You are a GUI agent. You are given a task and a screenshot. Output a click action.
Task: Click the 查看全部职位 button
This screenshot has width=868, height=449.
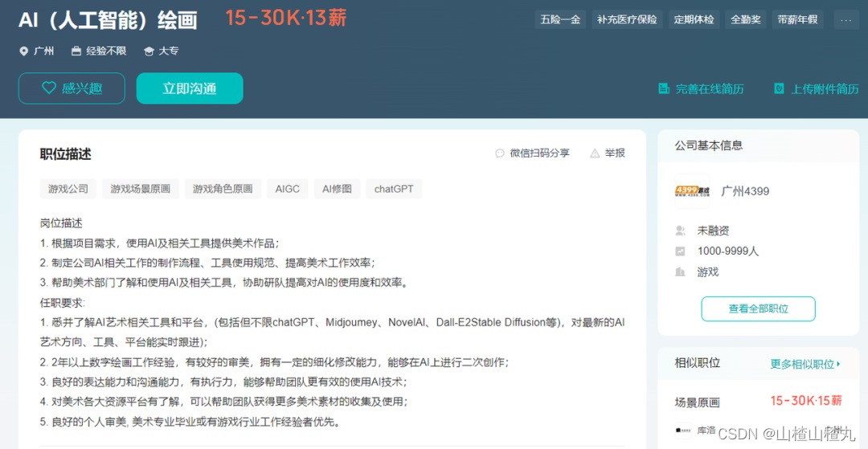(x=758, y=308)
